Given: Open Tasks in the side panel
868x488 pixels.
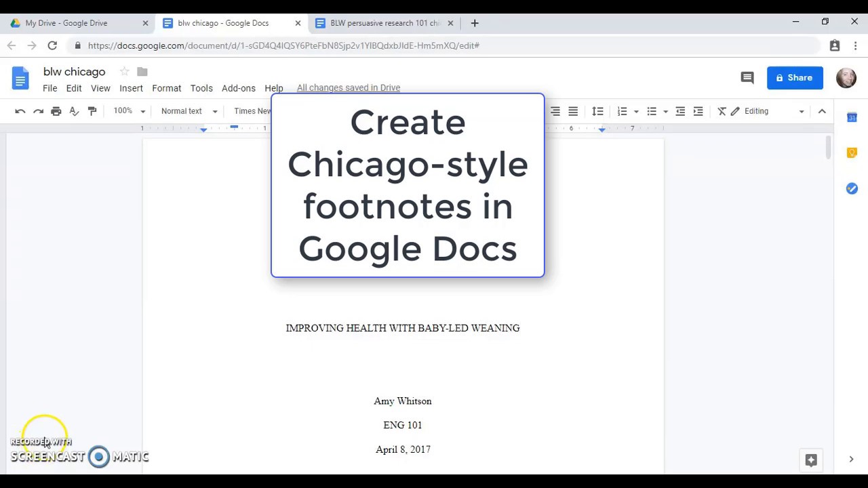Looking at the screenshot, I should (852, 188).
